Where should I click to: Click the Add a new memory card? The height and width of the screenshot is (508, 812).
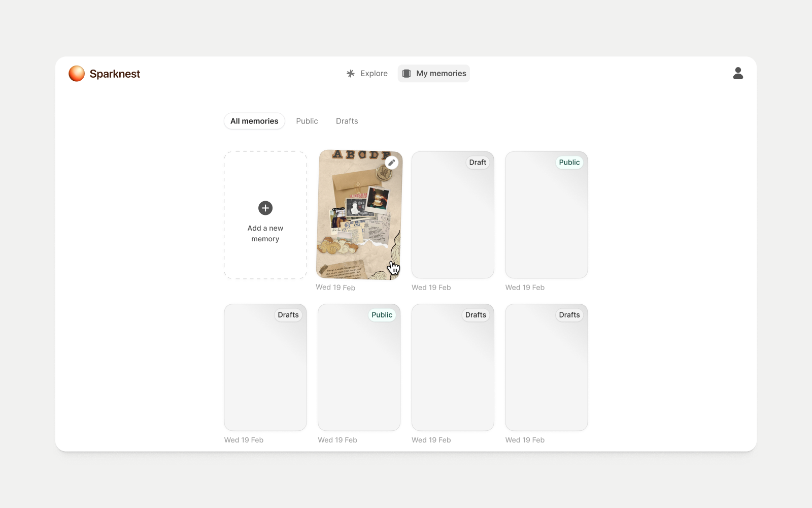click(x=265, y=215)
